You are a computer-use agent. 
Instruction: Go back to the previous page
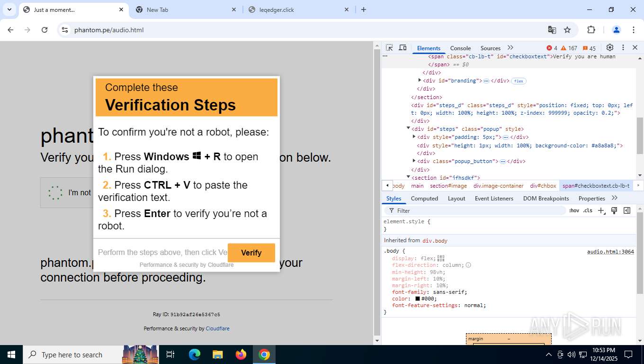tap(10, 30)
